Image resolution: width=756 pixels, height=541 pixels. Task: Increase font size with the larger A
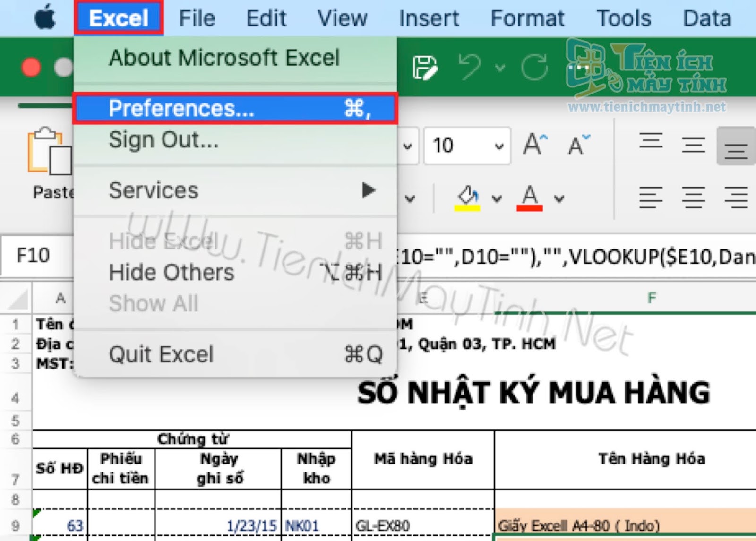[535, 144]
